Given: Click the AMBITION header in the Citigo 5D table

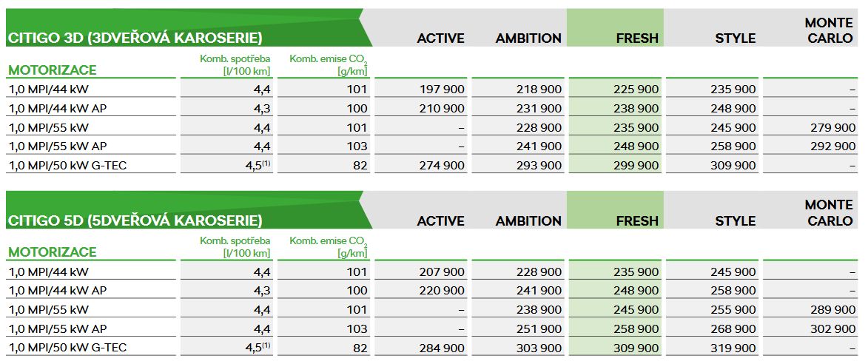Looking at the screenshot, I should (528, 220).
